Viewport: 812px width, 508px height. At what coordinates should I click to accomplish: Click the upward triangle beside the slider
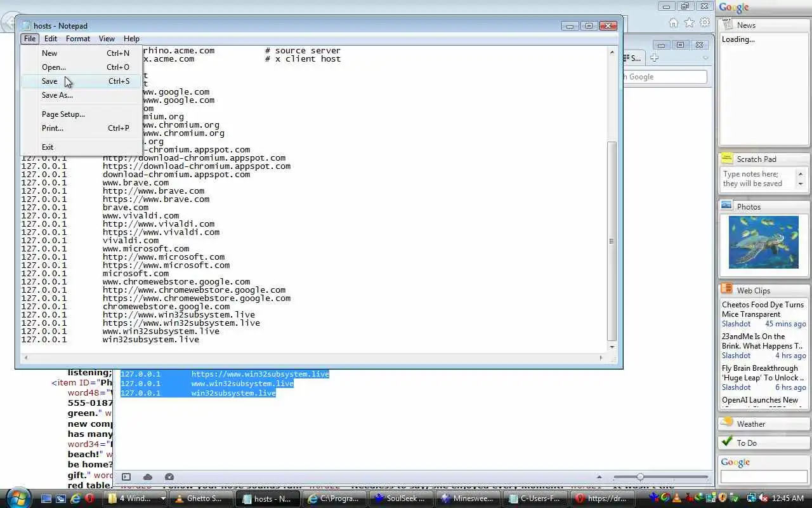[x=599, y=477]
